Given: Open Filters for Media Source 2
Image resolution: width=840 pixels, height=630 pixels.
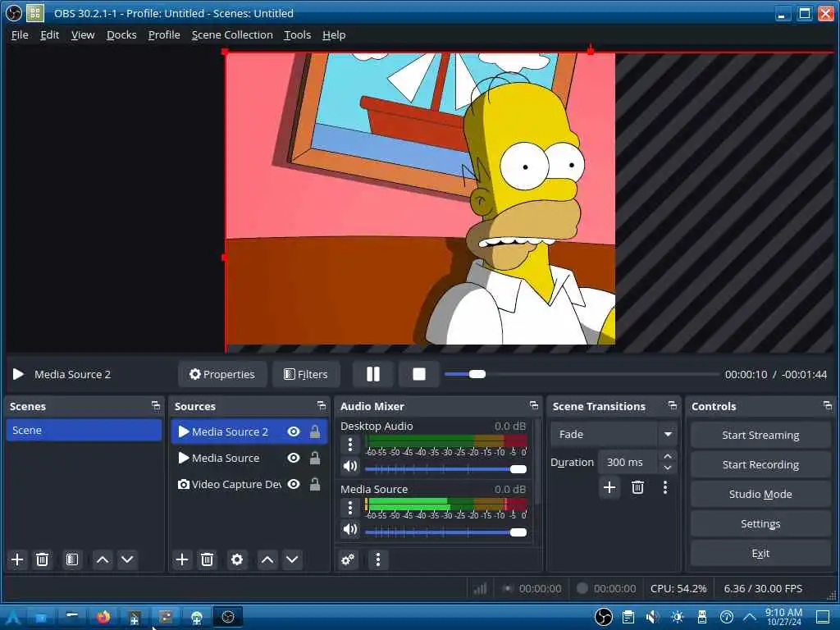Looking at the screenshot, I should 306,374.
